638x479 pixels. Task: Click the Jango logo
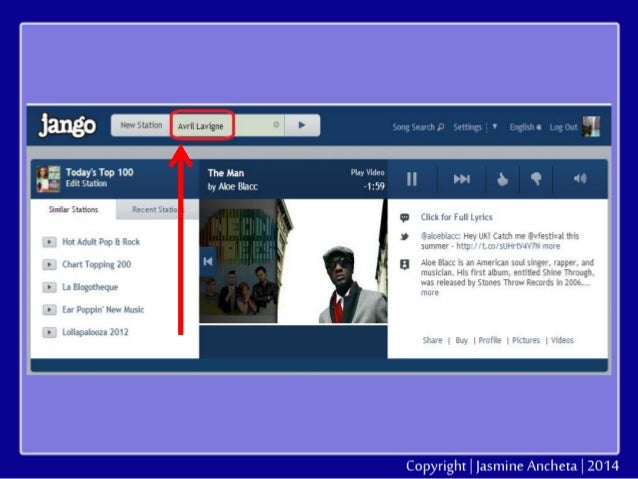point(68,125)
